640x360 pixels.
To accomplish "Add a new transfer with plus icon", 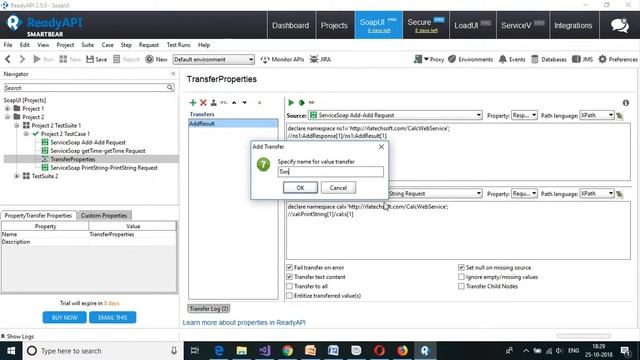I will (193, 102).
